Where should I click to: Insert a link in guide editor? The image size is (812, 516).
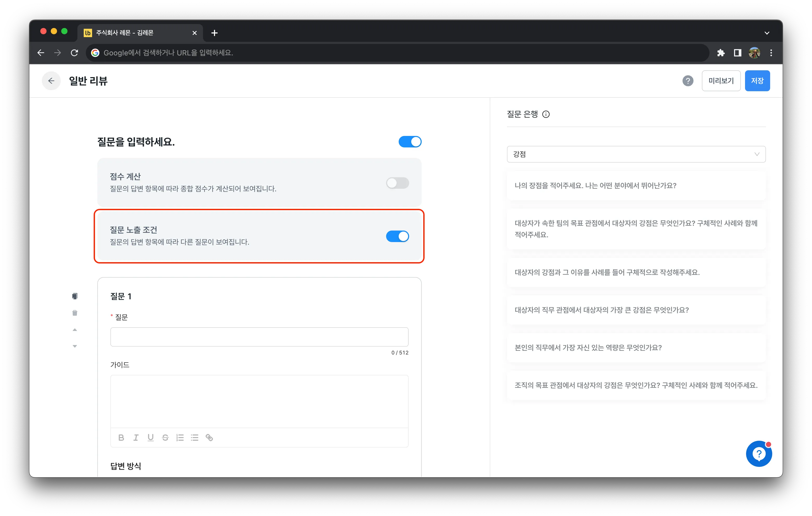coord(209,438)
